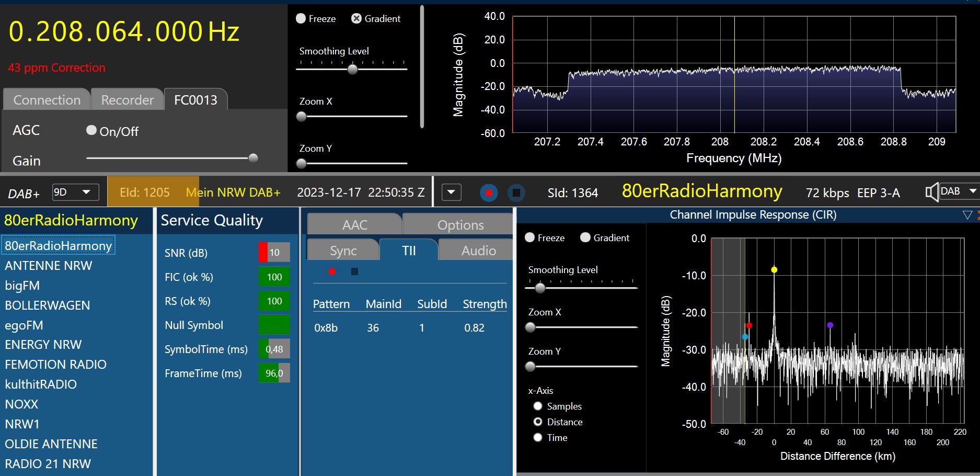
Task: Click the SubId column header
Action: [x=432, y=304]
